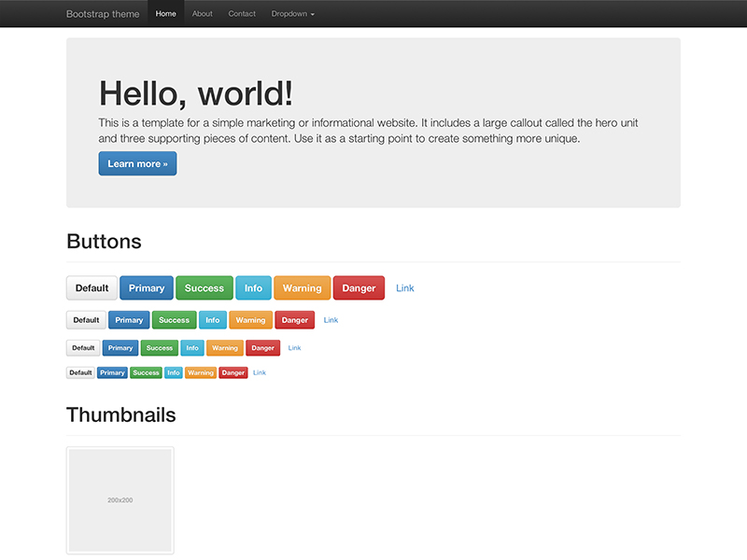Expand the navbar Dropdown caret
Viewport: 747px width, 560px height.
(x=312, y=13)
